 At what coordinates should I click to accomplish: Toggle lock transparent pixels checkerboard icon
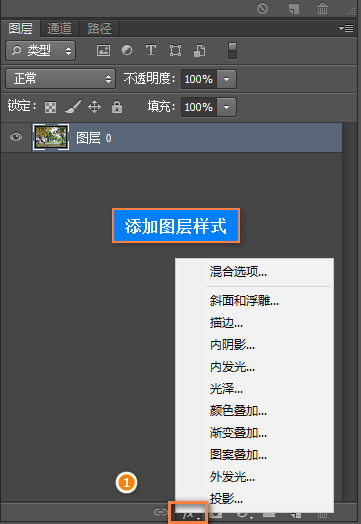click(50, 107)
